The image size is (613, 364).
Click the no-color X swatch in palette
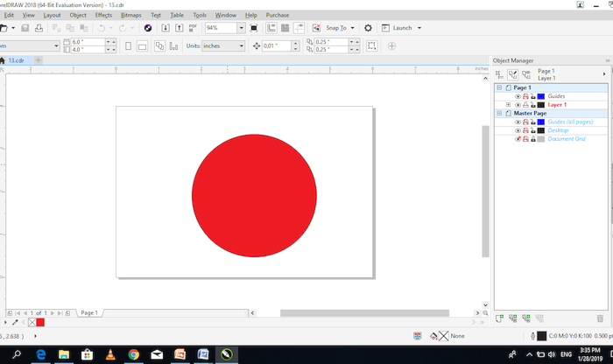(32, 322)
